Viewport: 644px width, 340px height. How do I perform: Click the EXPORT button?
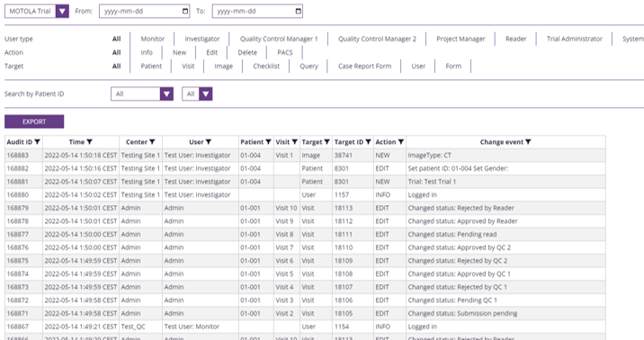(x=34, y=121)
